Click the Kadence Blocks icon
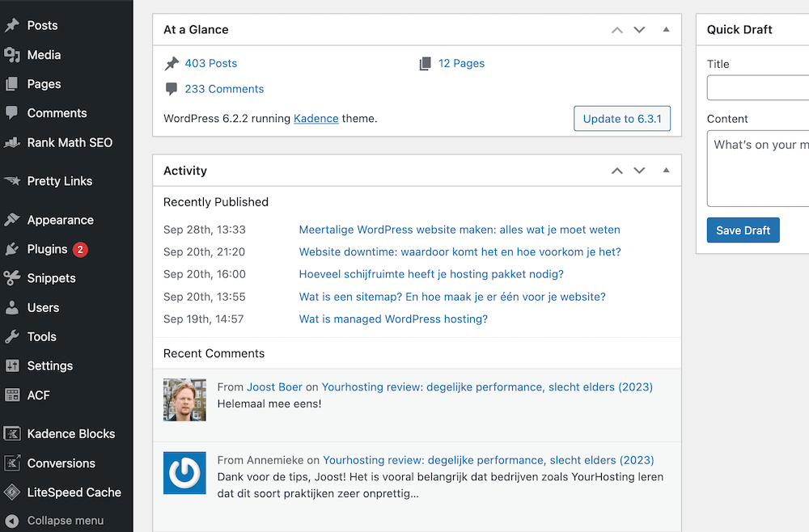 coord(12,434)
